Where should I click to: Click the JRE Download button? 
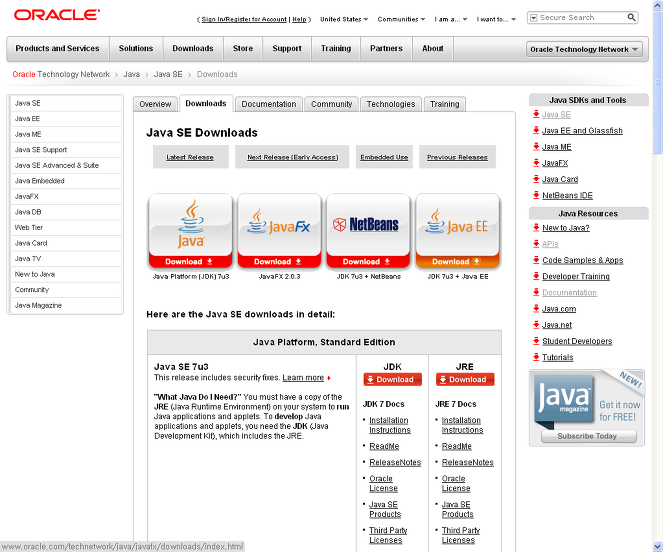coord(465,379)
